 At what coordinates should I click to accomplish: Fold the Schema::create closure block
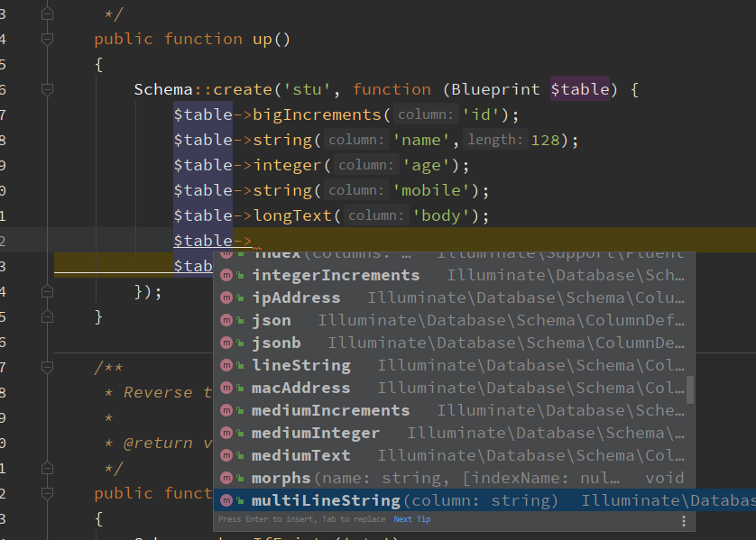(x=47, y=89)
